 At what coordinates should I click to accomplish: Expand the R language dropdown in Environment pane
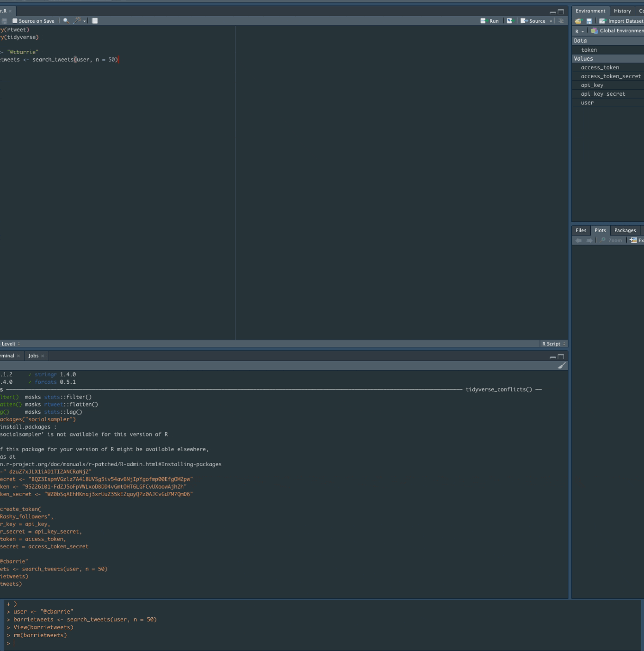click(x=579, y=31)
